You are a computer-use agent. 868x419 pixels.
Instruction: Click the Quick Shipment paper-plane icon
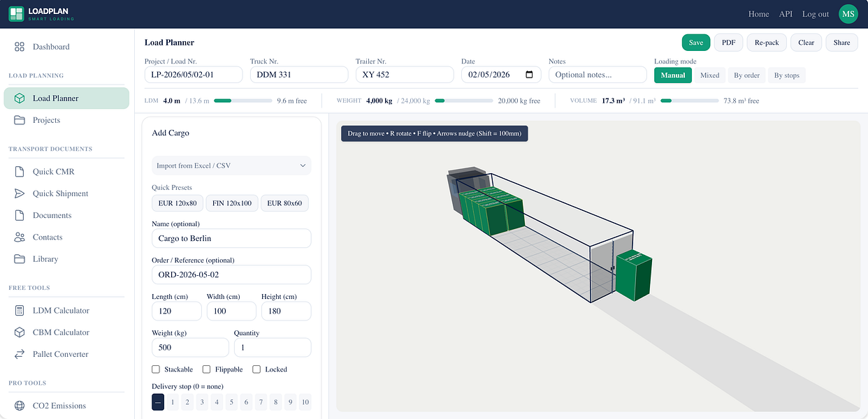click(20, 193)
